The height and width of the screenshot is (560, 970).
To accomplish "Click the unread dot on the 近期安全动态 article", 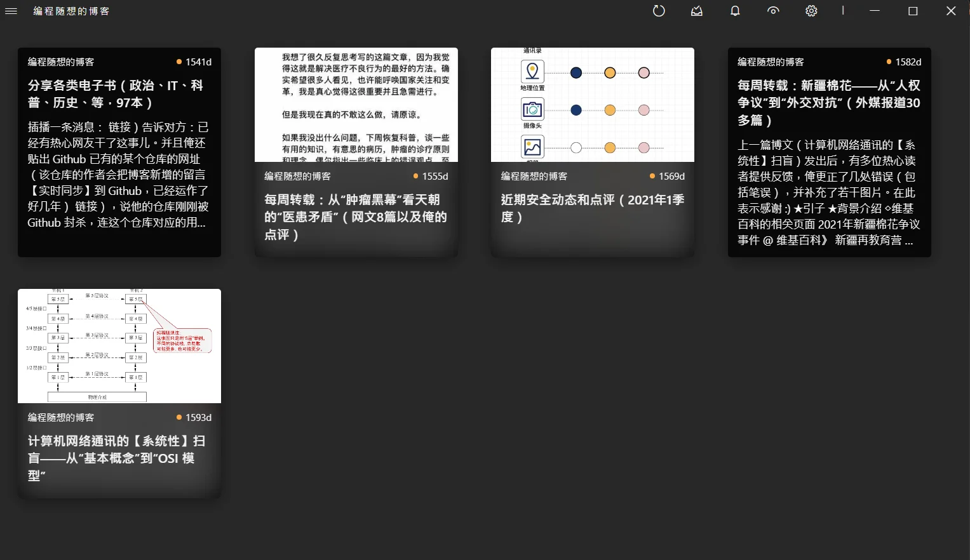I will pyautogui.click(x=651, y=176).
